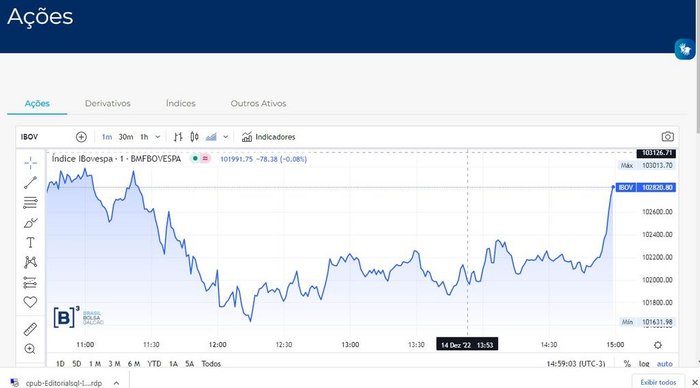Expand the chart style dropdown arrow

point(225,137)
